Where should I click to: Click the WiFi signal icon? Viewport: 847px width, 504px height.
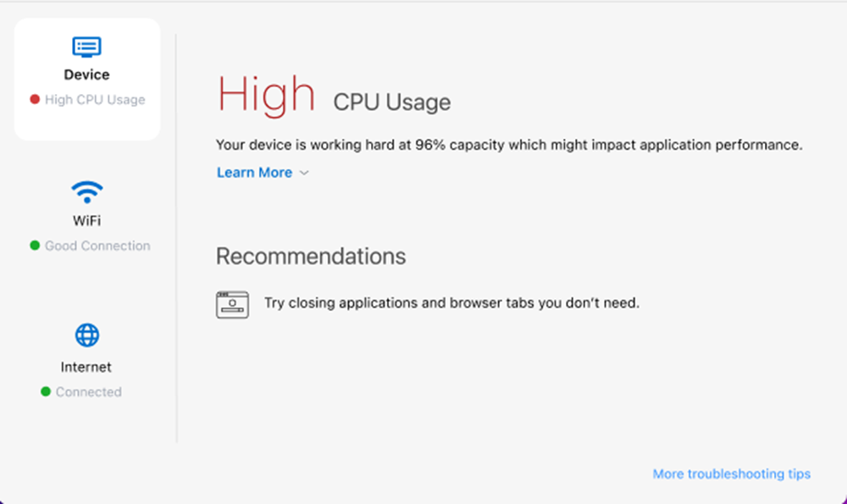tap(86, 192)
